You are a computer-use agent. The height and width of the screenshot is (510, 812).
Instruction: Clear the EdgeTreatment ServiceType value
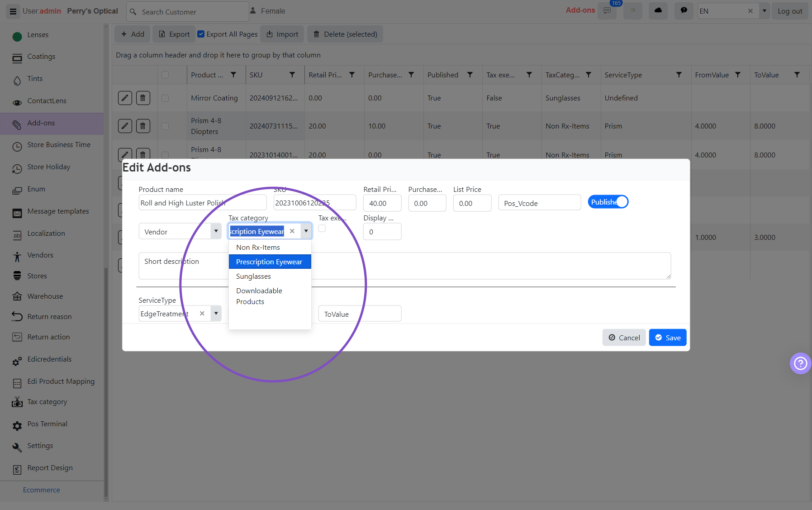[x=202, y=314]
